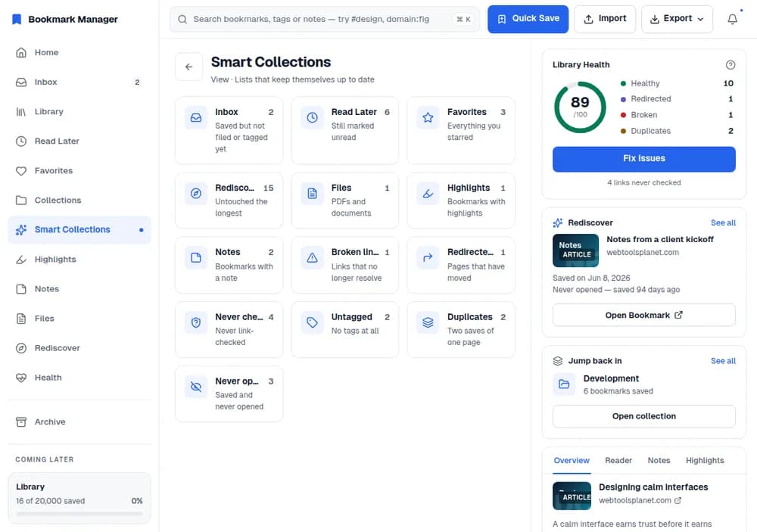Open the Read Later clock card
The width and height of the screenshot is (757, 532).
pos(345,130)
